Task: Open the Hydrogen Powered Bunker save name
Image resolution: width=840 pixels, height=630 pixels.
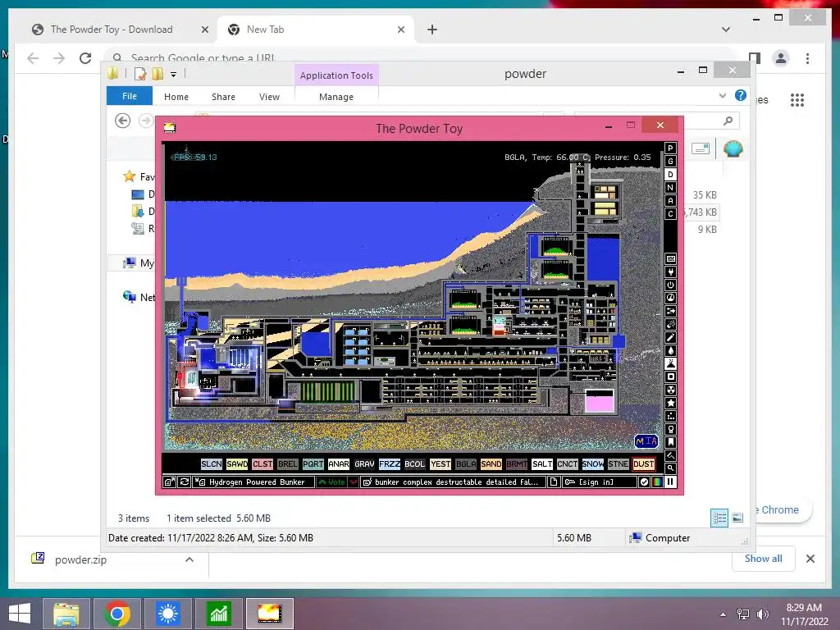Action: click(253, 482)
